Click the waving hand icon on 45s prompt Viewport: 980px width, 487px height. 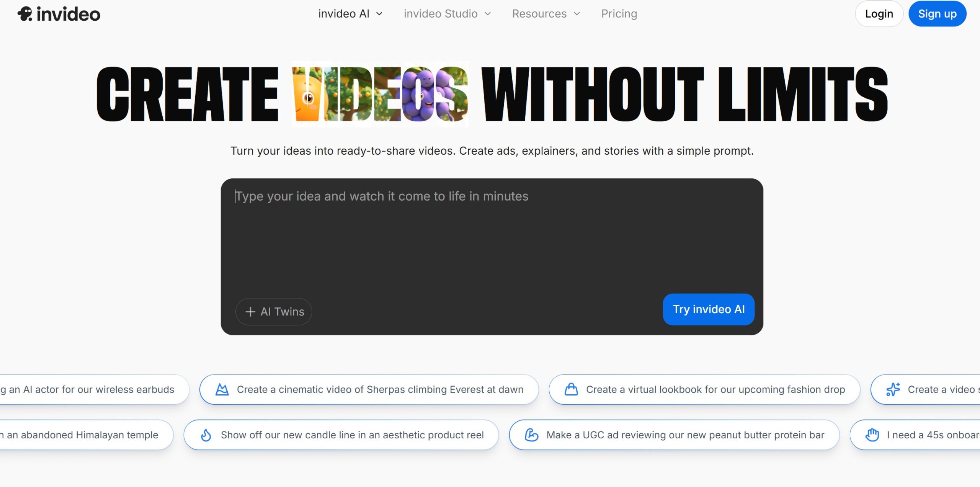pyautogui.click(x=872, y=435)
